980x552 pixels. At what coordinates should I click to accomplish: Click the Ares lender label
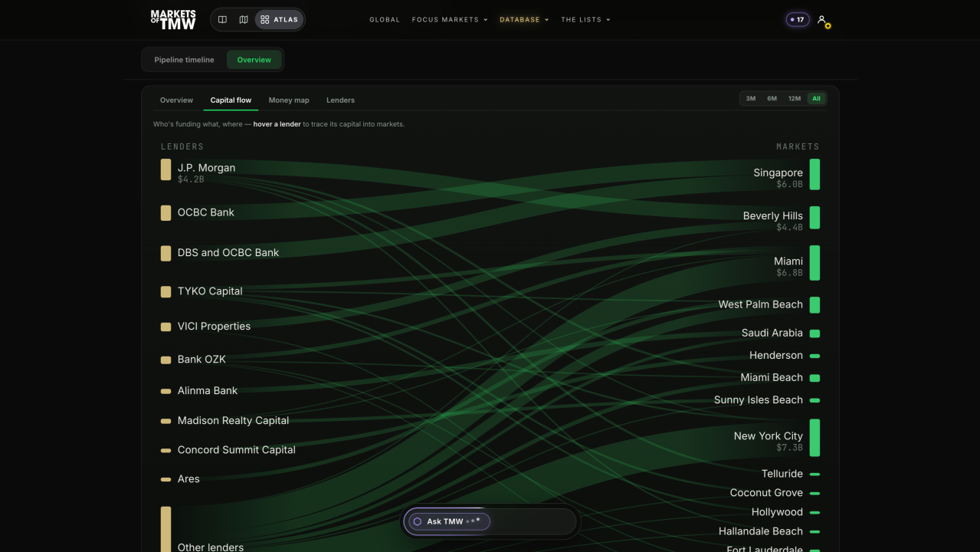click(x=188, y=479)
